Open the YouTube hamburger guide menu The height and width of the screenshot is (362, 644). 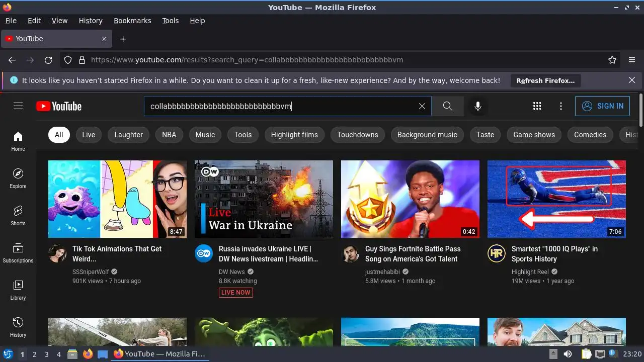click(18, 106)
